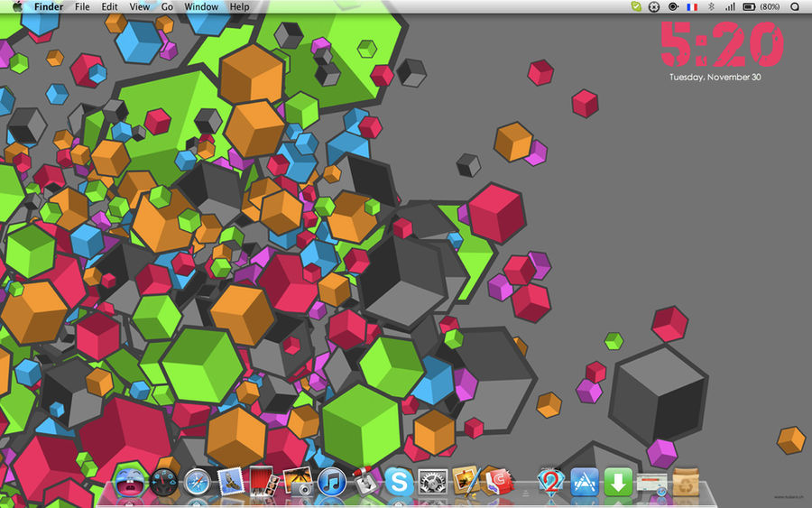Launch Photo Booth red curtain icon
812x508 pixels.
(263, 482)
